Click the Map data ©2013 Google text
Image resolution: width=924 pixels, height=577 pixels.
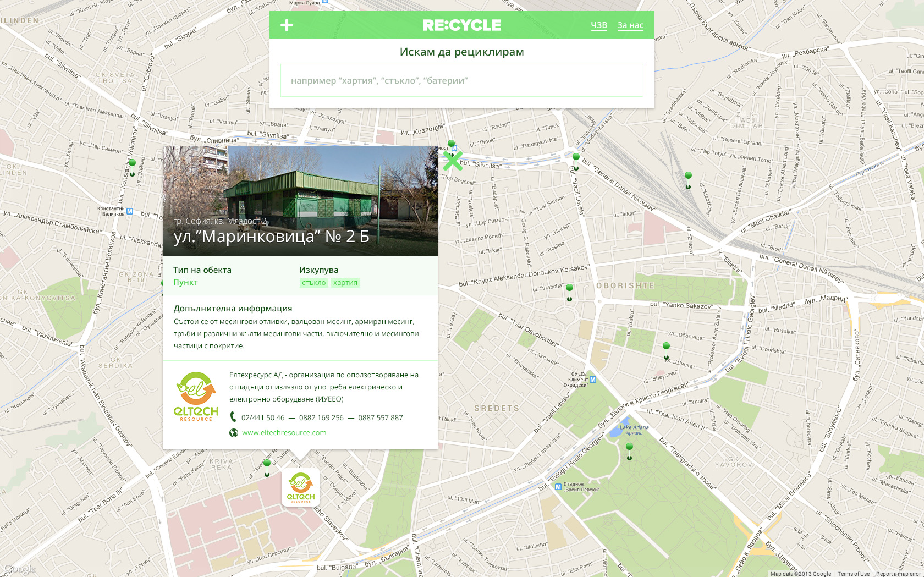[x=801, y=574]
